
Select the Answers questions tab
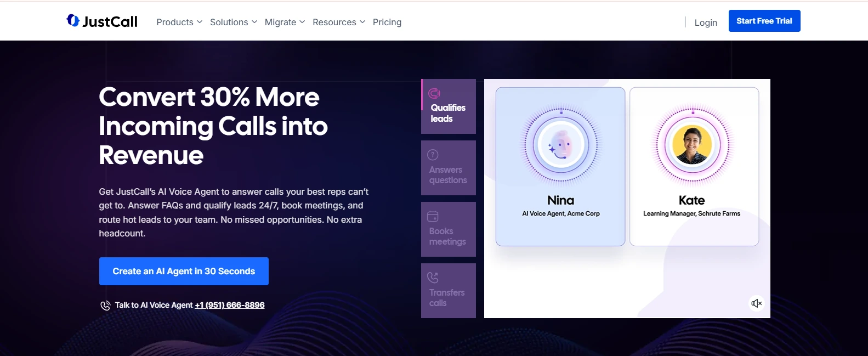coord(449,168)
